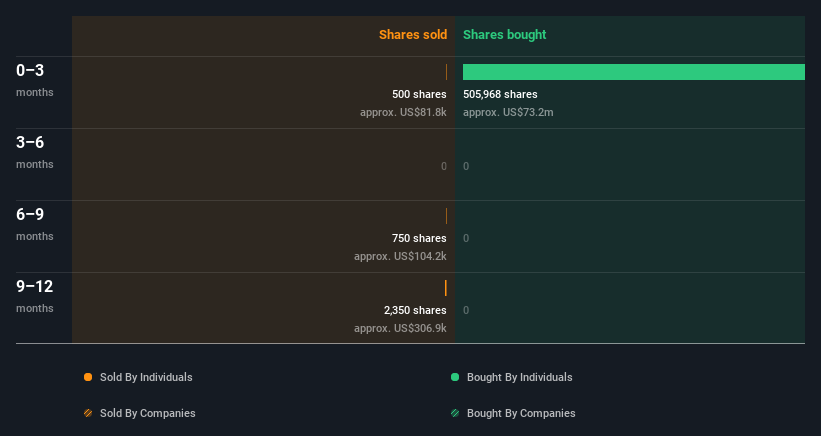Select the green 0–3 months bought bar
The image size is (821, 436).
click(634, 72)
